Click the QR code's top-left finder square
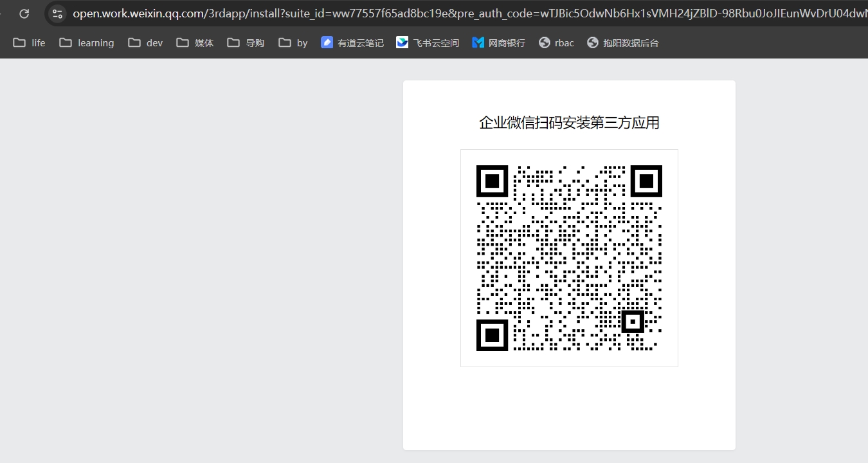 (x=492, y=181)
